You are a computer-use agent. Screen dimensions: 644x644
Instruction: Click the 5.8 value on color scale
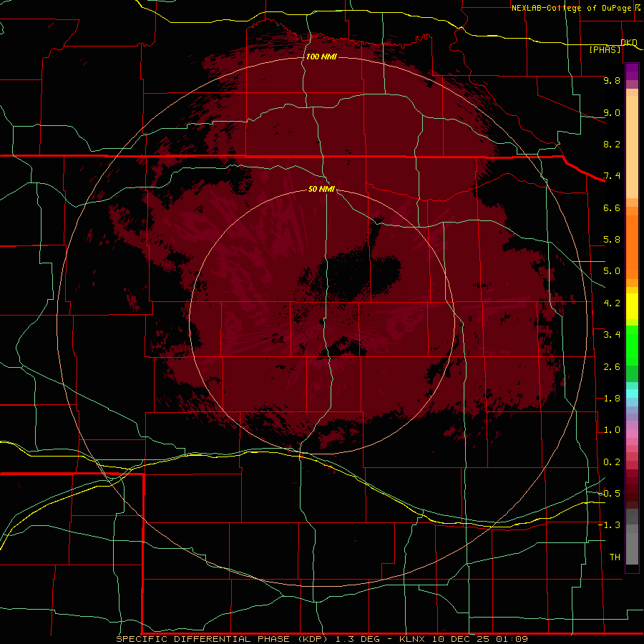[x=612, y=240]
